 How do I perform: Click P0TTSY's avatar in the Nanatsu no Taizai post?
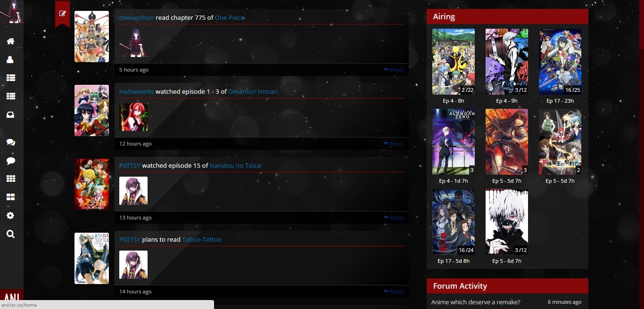tap(133, 191)
